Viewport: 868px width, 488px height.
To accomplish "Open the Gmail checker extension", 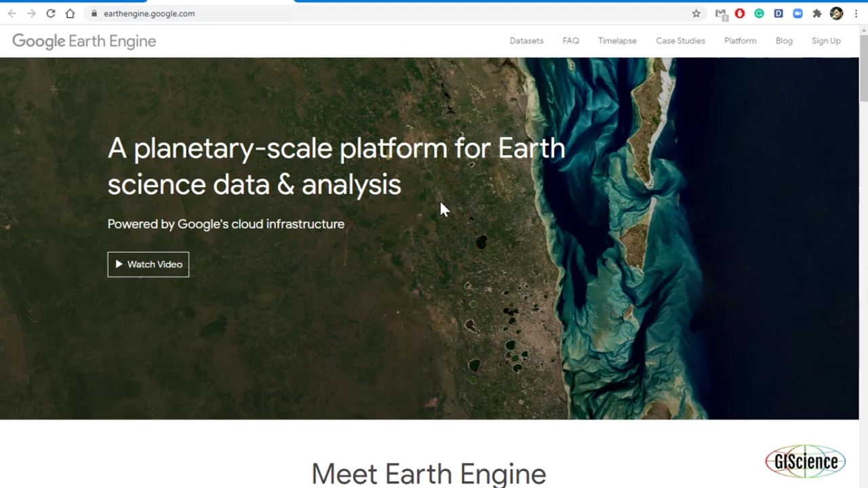I will [x=721, y=14].
